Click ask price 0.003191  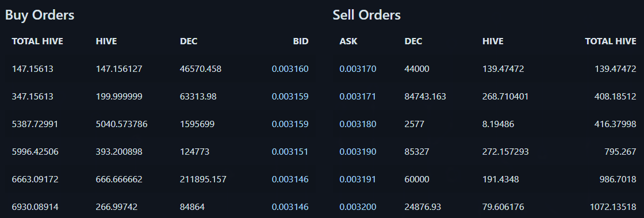358,179
